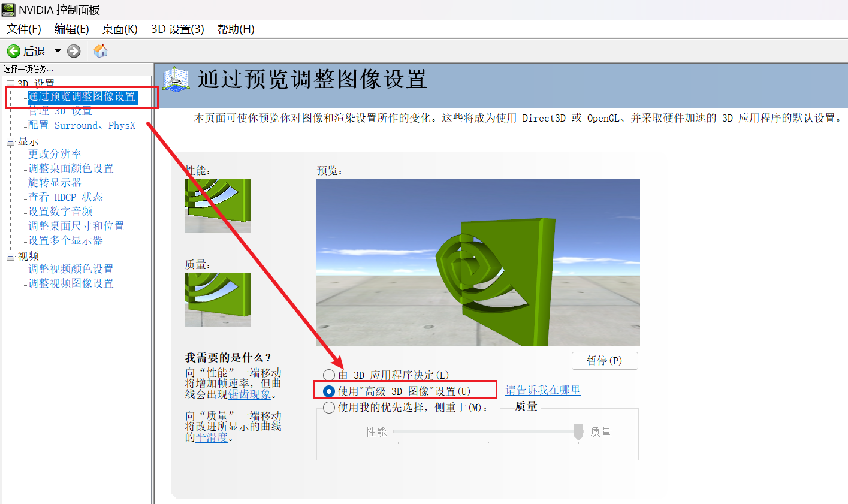Open the Back history dropdown arrow

coord(58,51)
